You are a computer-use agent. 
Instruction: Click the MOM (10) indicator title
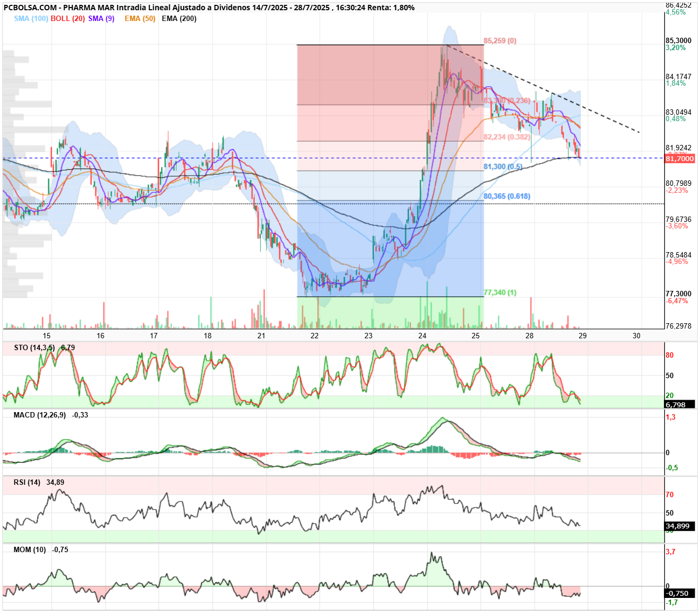pyautogui.click(x=30, y=549)
